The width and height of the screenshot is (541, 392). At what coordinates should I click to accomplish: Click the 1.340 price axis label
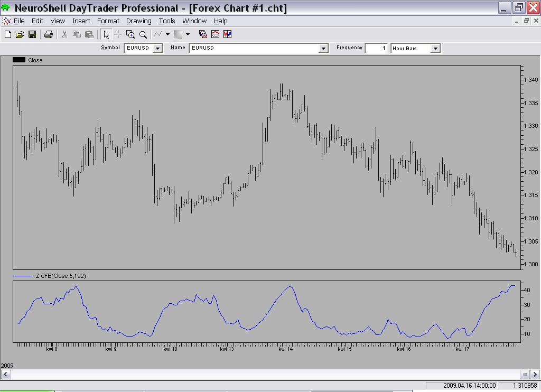click(x=530, y=80)
